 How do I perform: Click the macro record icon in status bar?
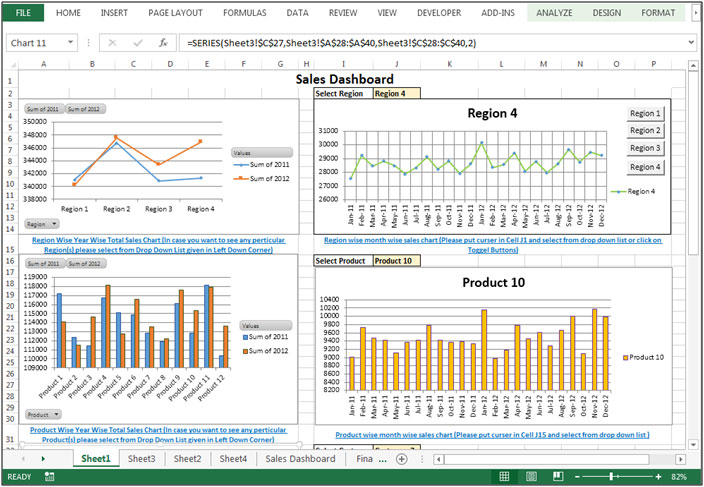tap(49, 477)
